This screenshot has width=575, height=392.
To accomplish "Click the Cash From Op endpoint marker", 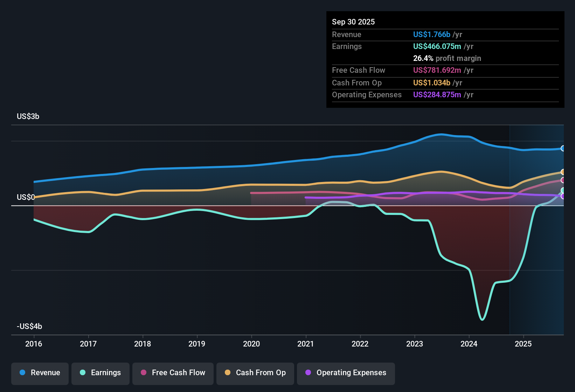I will click(563, 172).
